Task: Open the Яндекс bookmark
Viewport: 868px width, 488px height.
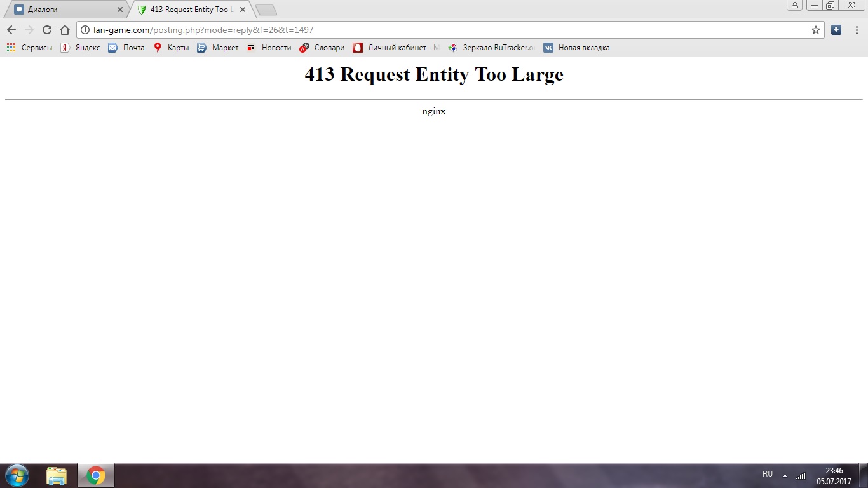Action: pos(80,48)
